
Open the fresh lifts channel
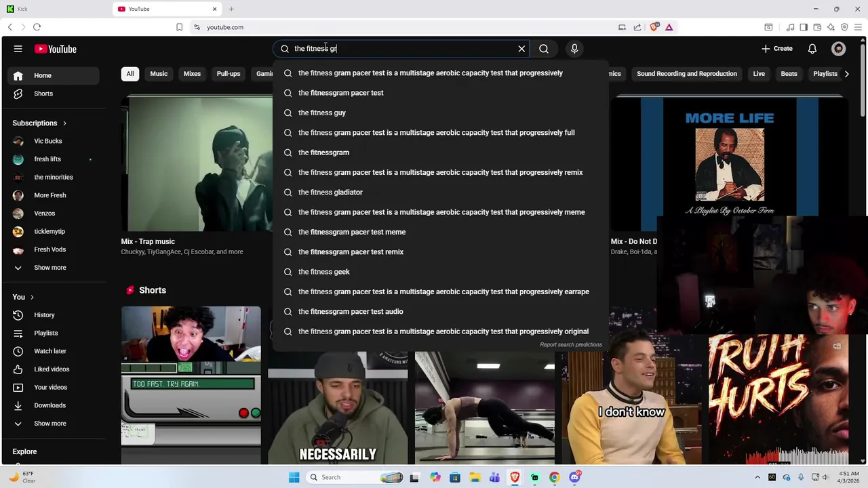pyautogui.click(x=54, y=159)
